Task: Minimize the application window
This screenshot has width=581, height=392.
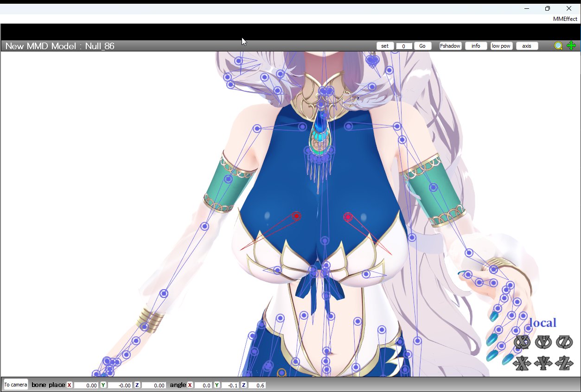Action: click(x=527, y=8)
